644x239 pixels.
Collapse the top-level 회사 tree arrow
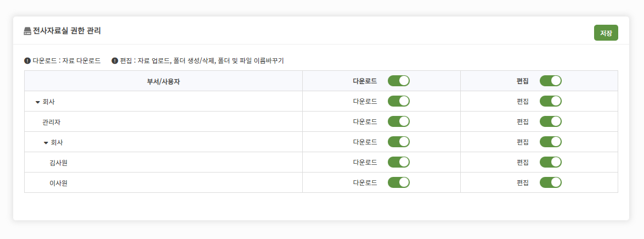click(x=38, y=102)
